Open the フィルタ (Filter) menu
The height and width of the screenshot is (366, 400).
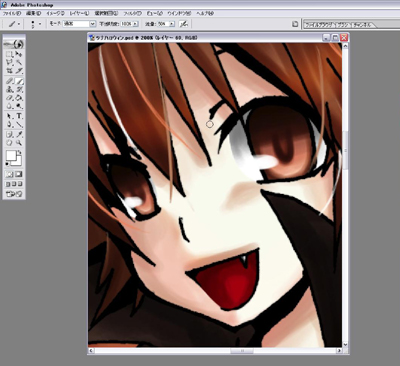point(133,13)
